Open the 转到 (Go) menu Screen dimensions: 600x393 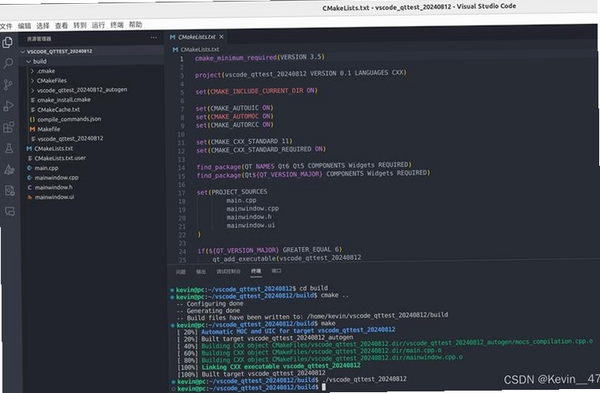coord(80,25)
